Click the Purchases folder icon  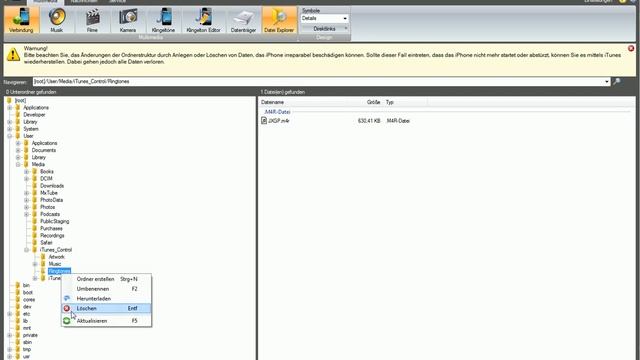(x=35, y=229)
